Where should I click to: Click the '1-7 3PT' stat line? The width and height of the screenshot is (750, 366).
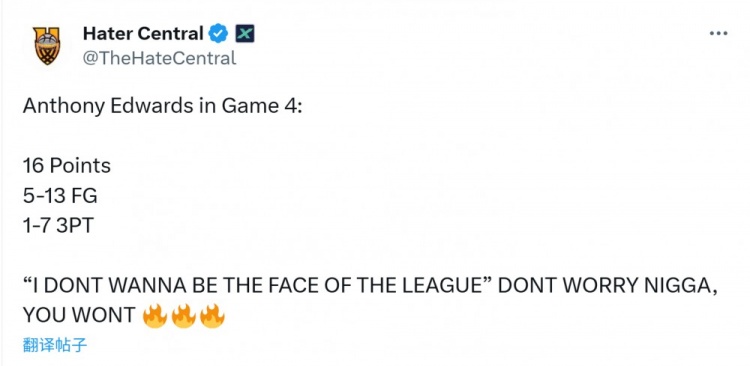pyautogui.click(x=58, y=225)
